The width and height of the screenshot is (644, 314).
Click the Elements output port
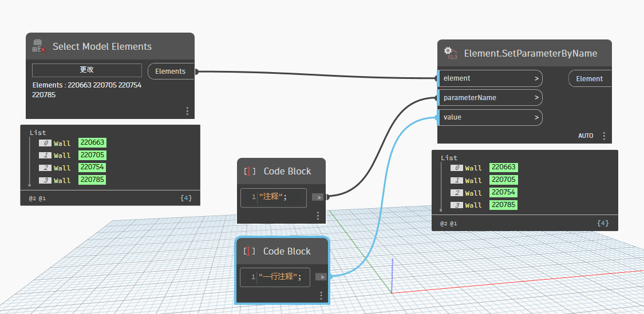coord(171,71)
